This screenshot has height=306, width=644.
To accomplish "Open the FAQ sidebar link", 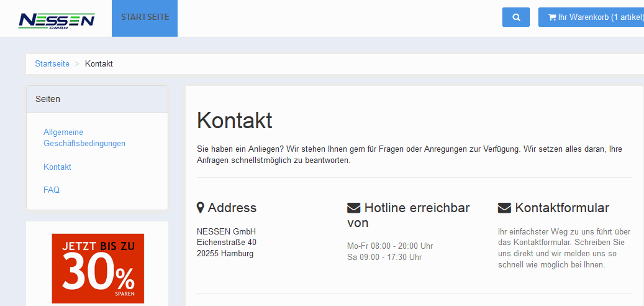I will click(x=52, y=190).
